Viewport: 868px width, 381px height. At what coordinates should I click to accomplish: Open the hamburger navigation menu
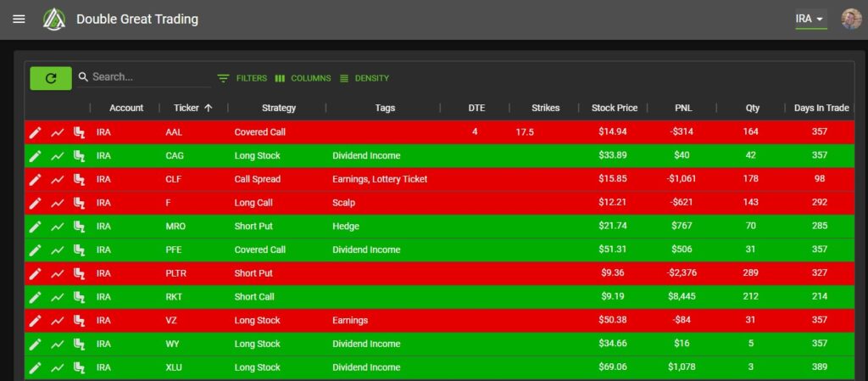coord(19,20)
